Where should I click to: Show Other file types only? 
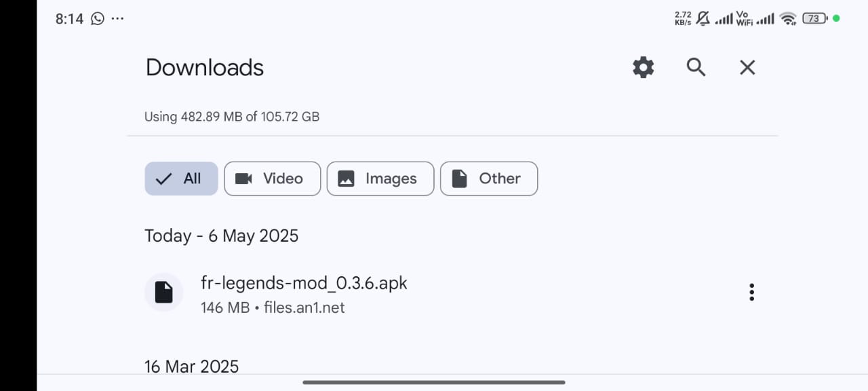click(x=489, y=179)
